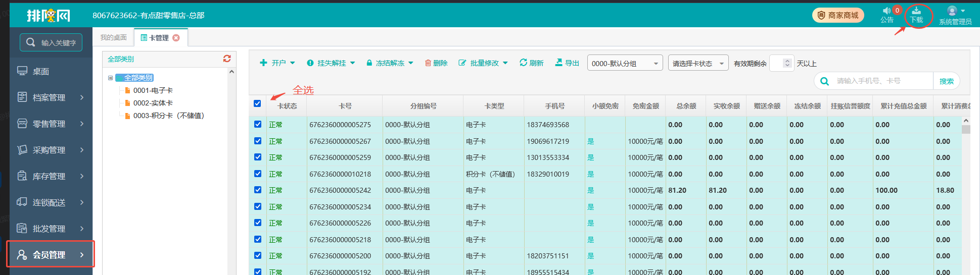Open the 开户 dropdown button
Image resolution: width=980 pixels, height=275 pixels.
tap(277, 63)
